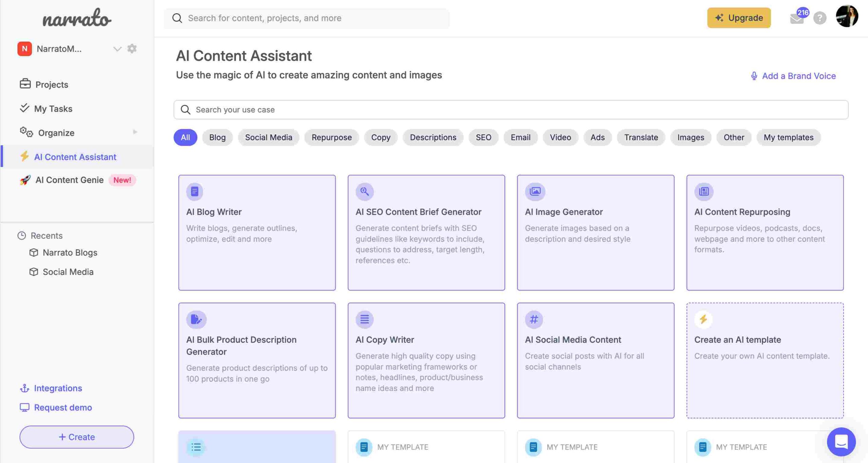Screen dimensions: 868x463
Task: Select the Blog filter tab
Action: 217,137
